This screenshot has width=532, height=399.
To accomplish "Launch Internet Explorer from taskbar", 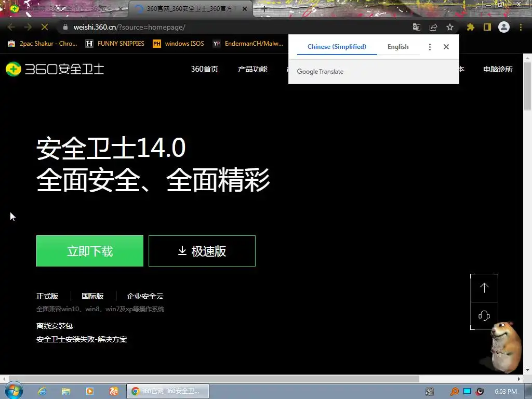I will tap(42, 391).
